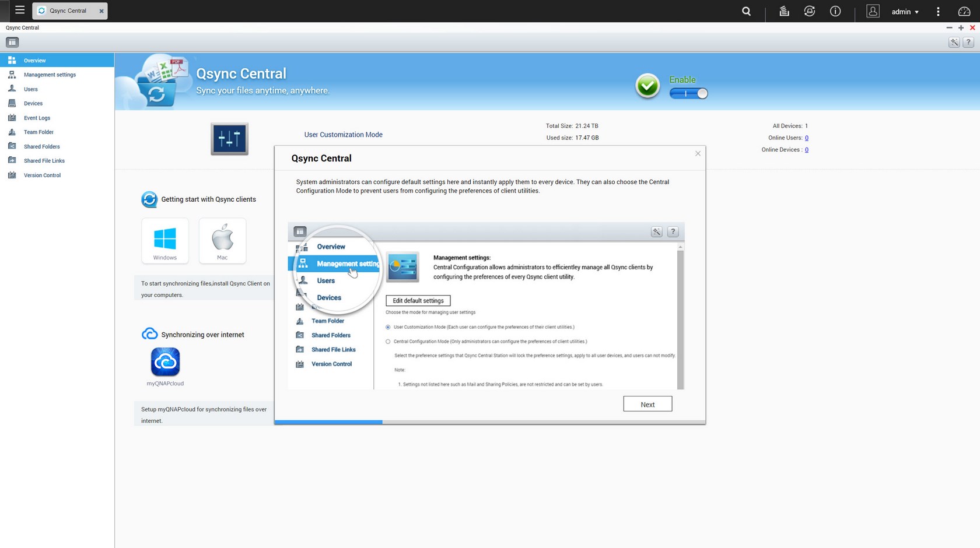
Task: Open the more options vertical dots menu
Action: (938, 12)
